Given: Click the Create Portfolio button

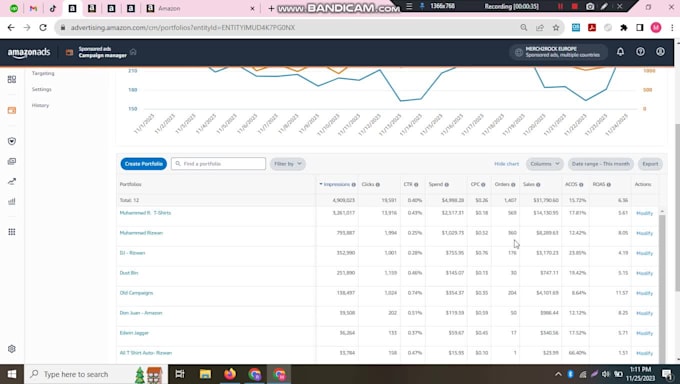Looking at the screenshot, I should tap(144, 164).
